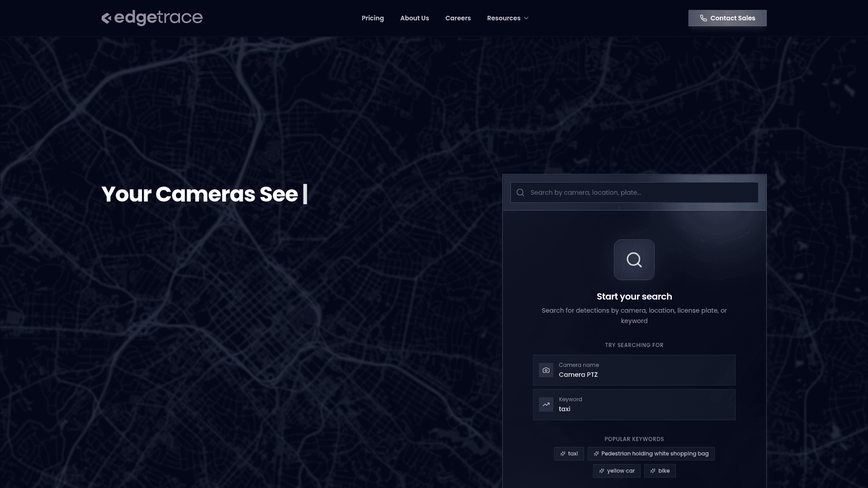Choose the bike keyword chip

pyautogui.click(x=660, y=471)
